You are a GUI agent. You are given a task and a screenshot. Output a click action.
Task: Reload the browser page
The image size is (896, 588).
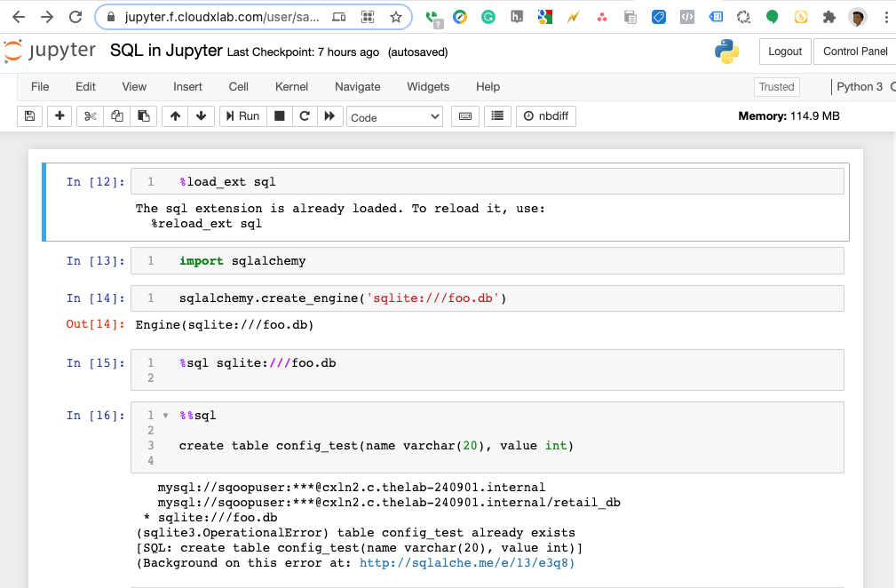75,17
